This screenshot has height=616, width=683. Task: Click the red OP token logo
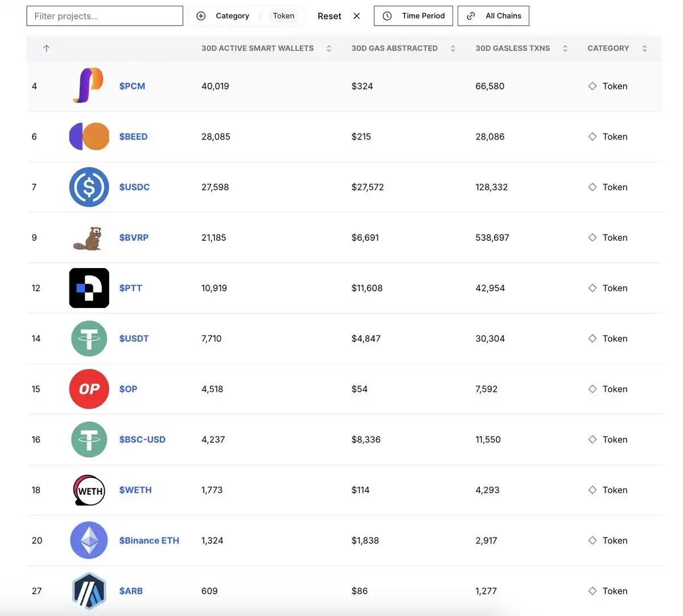89,389
